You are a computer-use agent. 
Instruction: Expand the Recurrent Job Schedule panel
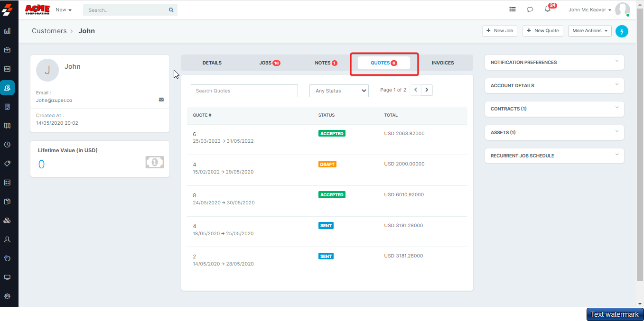pos(554,156)
